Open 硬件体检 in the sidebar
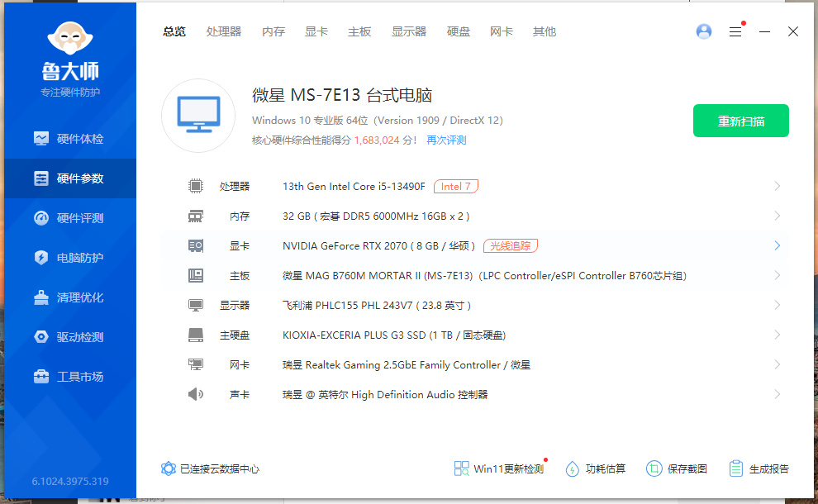The width and height of the screenshot is (818, 504). pyautogui.click(x=70, y=139)
